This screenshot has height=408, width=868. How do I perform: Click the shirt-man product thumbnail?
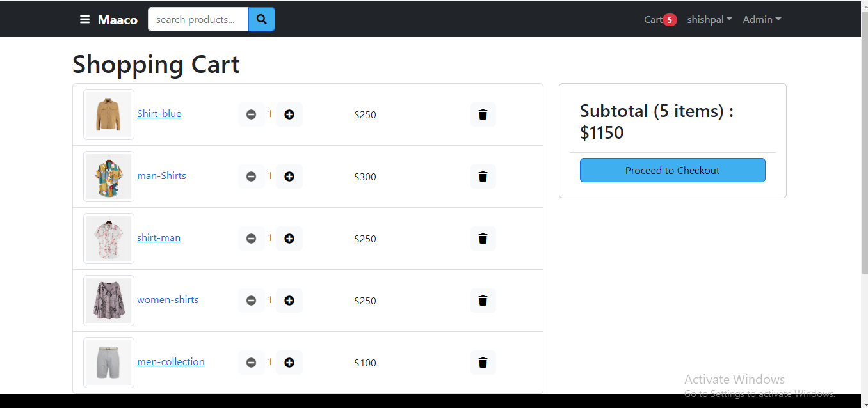coord(108,238)
